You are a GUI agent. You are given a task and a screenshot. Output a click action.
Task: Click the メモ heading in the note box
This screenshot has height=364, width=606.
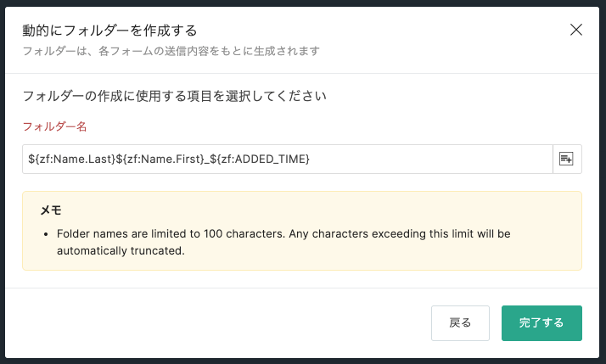tap(51, 210)
